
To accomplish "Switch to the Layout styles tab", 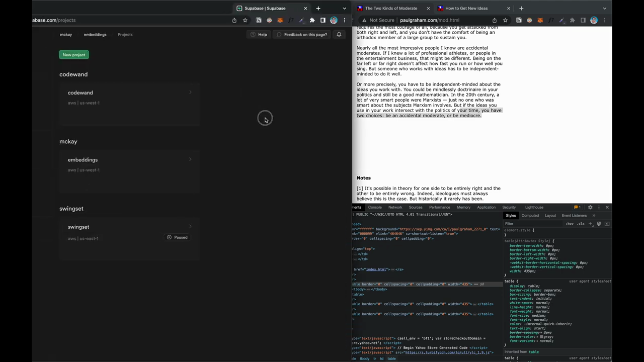I will pos(550,216).
